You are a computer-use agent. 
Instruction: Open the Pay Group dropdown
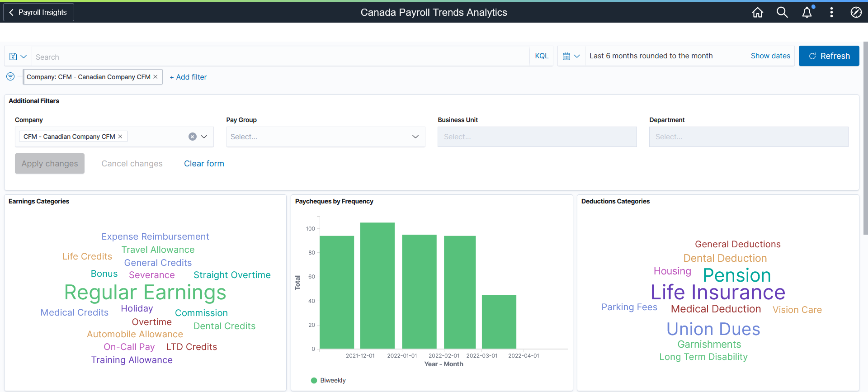click(x=325, y=137)
